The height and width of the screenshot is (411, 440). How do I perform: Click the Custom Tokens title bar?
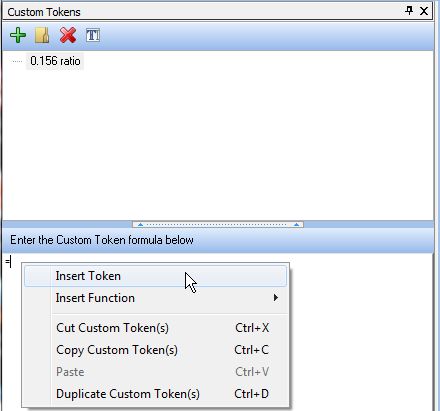pyautogui.click(x=200, y=12)
